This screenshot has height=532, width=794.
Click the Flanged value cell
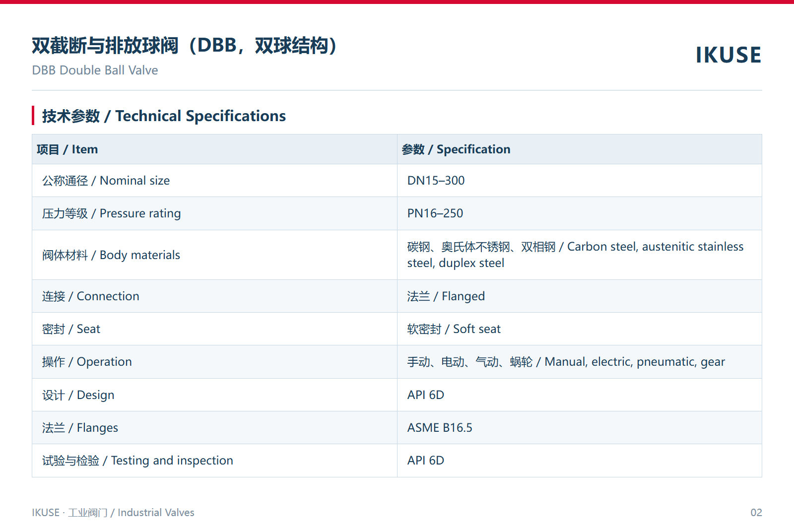tap(580, 296)
